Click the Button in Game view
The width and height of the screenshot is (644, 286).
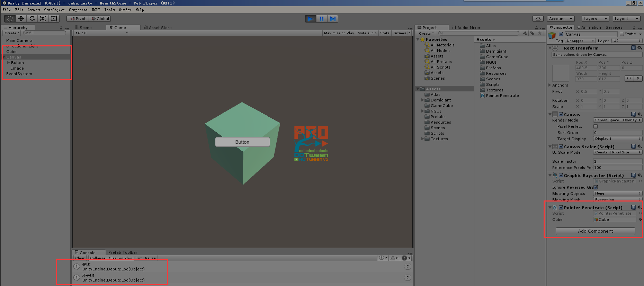click(x=242, y=142)
